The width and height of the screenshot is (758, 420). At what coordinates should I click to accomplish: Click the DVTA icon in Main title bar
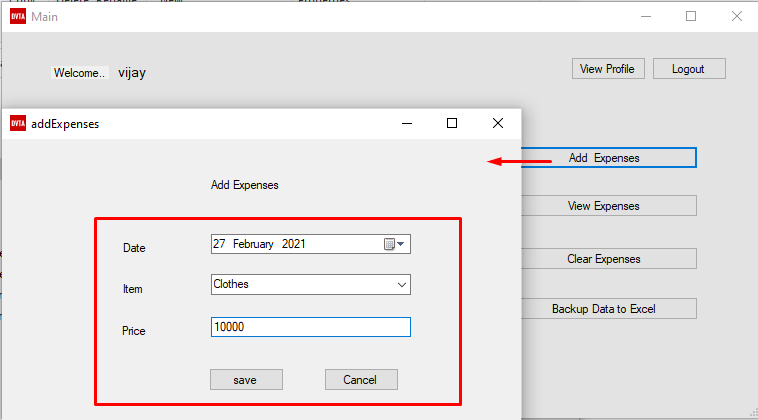pyautogui.click(x=18, y=16)
